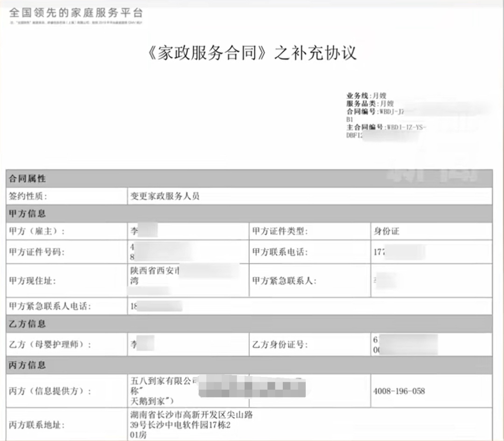The width and height of the screenshot is (504, 441).
Task: Click the 甲方（雇主） label cell
Action: (x=67, y=231)
